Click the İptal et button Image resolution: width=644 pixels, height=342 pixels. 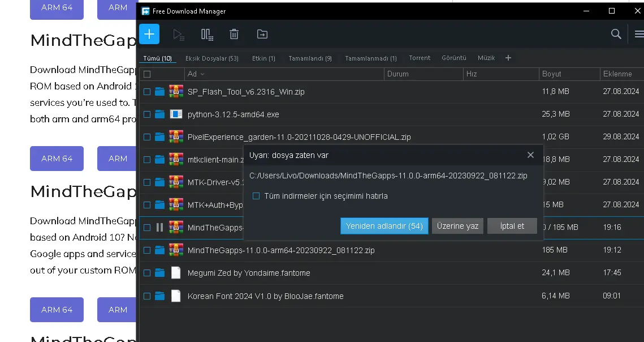pos(512,226)
